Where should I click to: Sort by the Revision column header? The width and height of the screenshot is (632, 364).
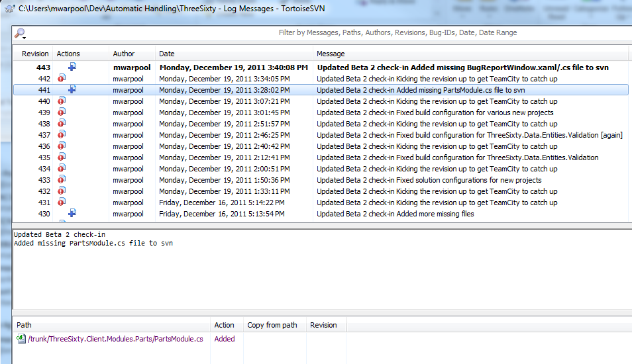pos(35,54)
